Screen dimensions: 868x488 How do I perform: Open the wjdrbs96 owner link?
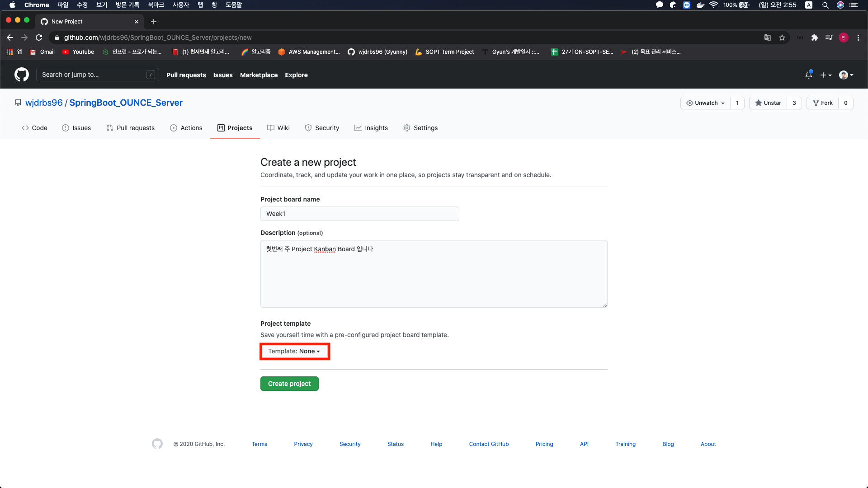point(44,103)
